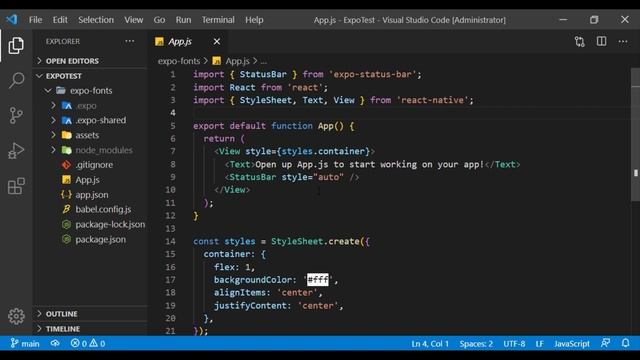Open the Edit menu
Viewport: 640px width, 360px height.
pos(60,20)
